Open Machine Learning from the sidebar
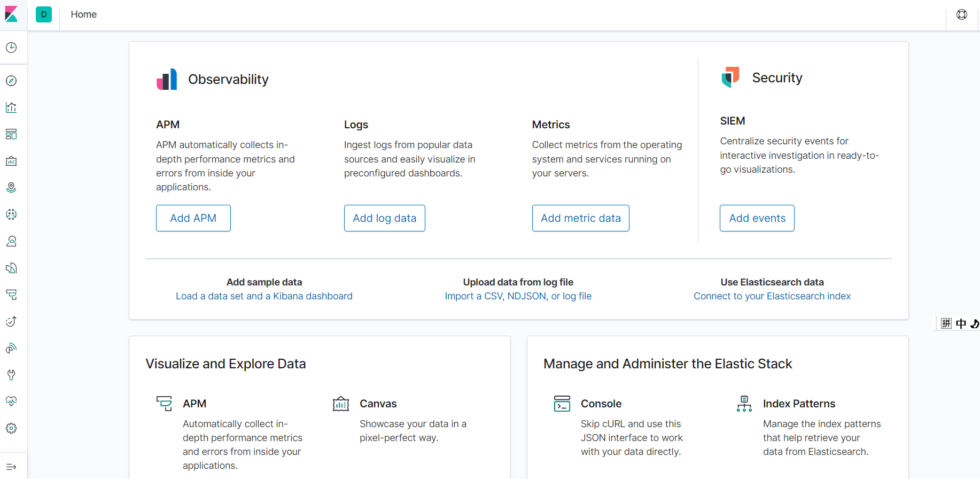 click(11, 214)
